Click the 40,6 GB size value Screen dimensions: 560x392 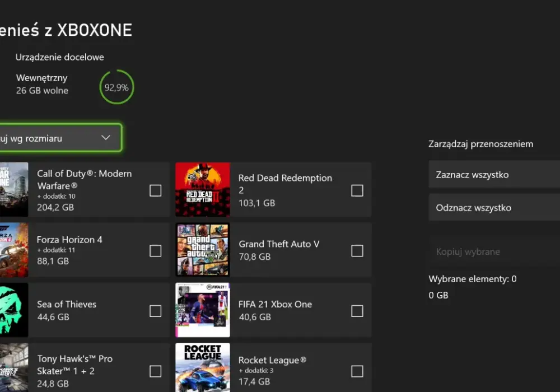pyautogui.click(x=255, y=316)
